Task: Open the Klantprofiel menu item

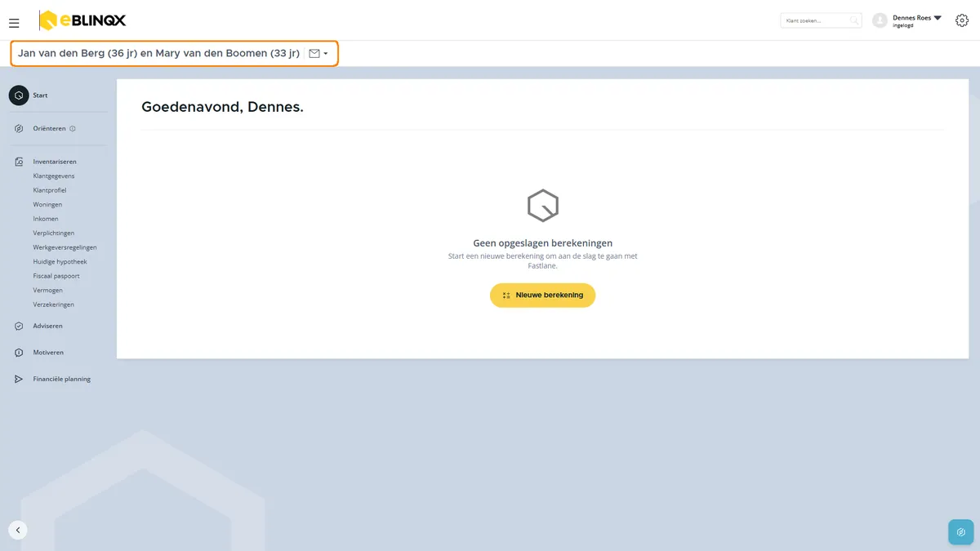Action: pos(50,190)
